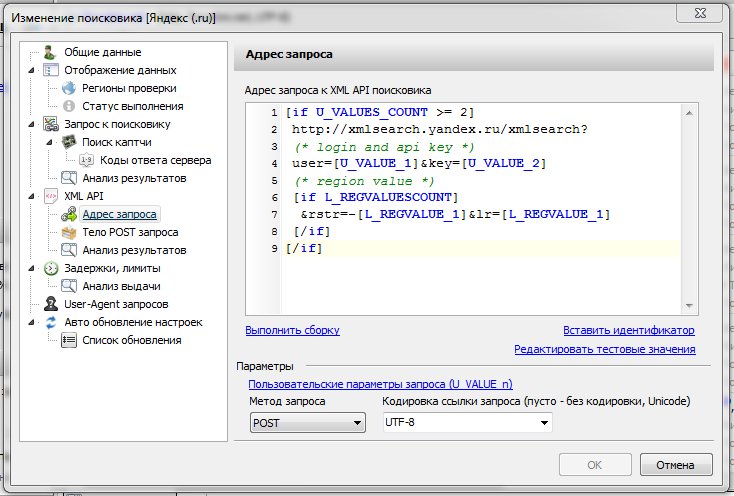Select the Общие данные person icon
The image size is (734, 496).
(51, 52)
